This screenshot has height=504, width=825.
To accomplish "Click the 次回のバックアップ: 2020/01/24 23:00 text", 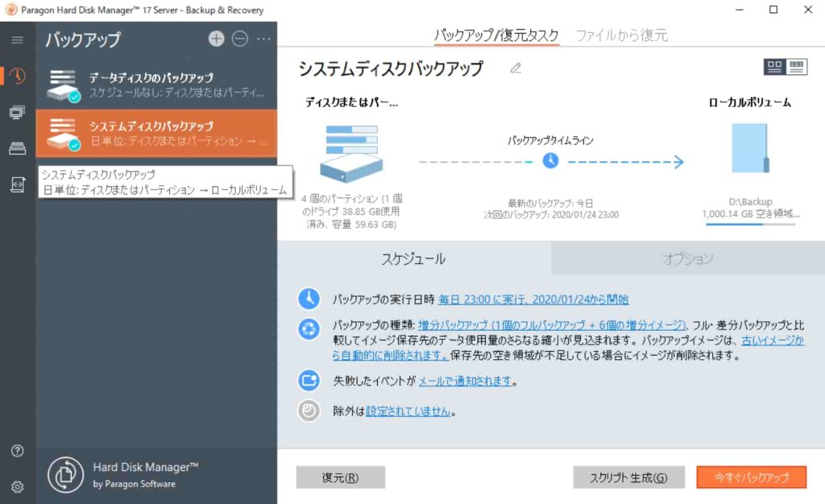I will tap(551, 215).
